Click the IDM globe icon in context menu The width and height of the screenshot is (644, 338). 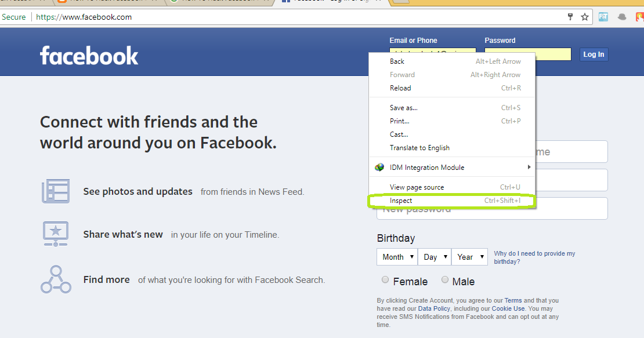click(379, 168)
